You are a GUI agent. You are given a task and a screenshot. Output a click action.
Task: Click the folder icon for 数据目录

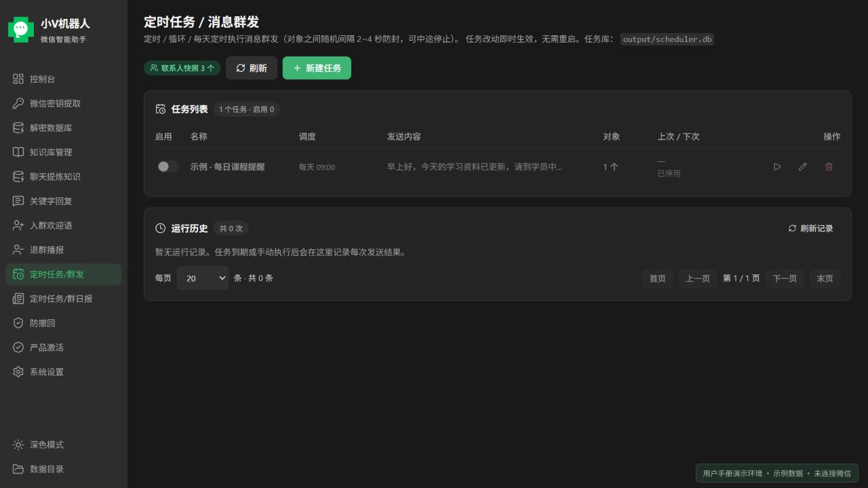tap(18, 469)
